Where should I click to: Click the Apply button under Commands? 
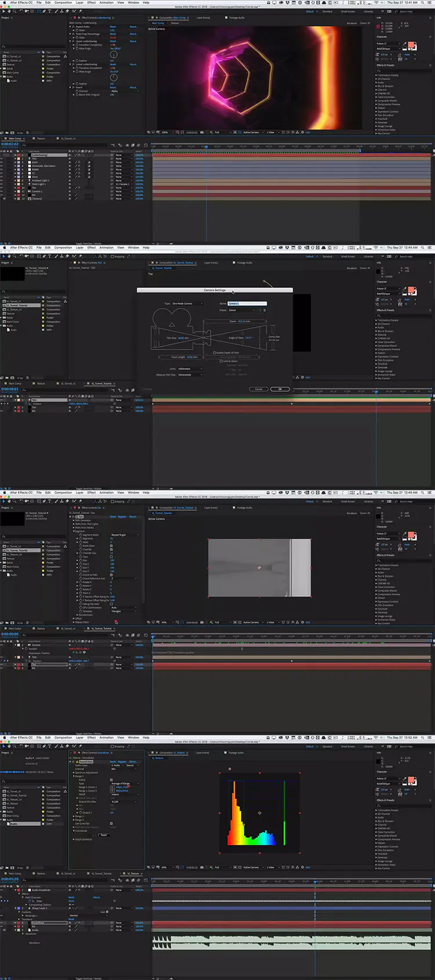(104, 835)
